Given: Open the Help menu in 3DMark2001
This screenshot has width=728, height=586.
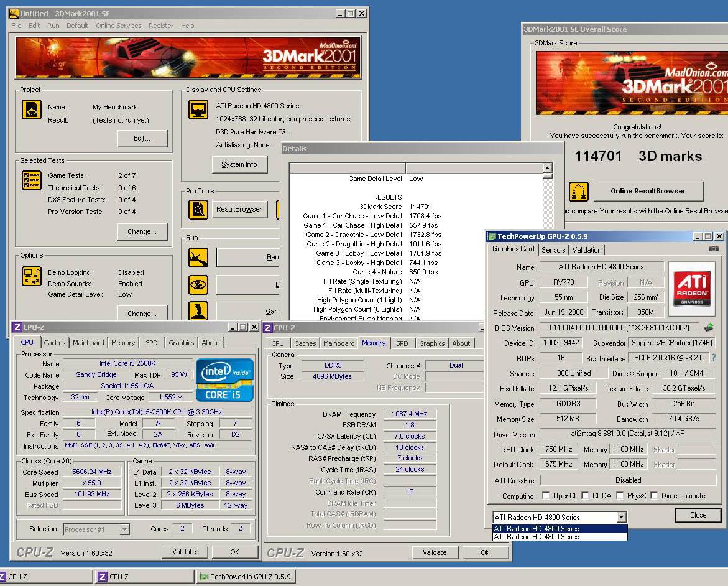Looking at the screenshot, I should [187, 26].
